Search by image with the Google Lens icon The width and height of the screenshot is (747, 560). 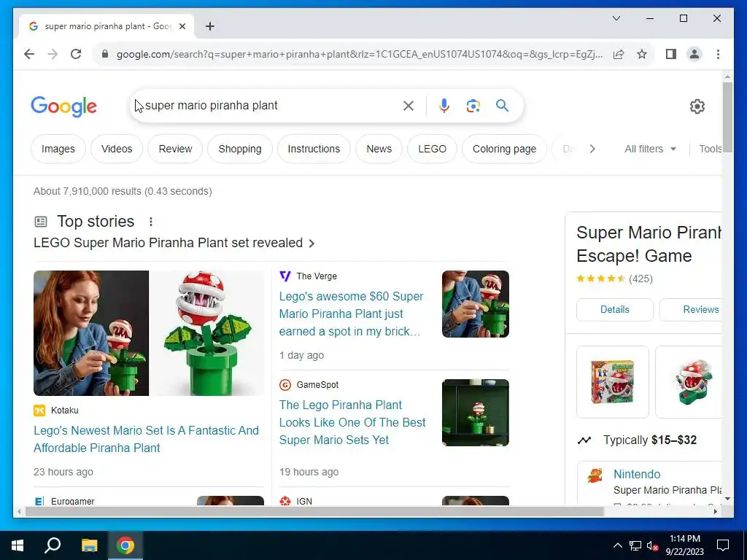[x=473, y=106]
